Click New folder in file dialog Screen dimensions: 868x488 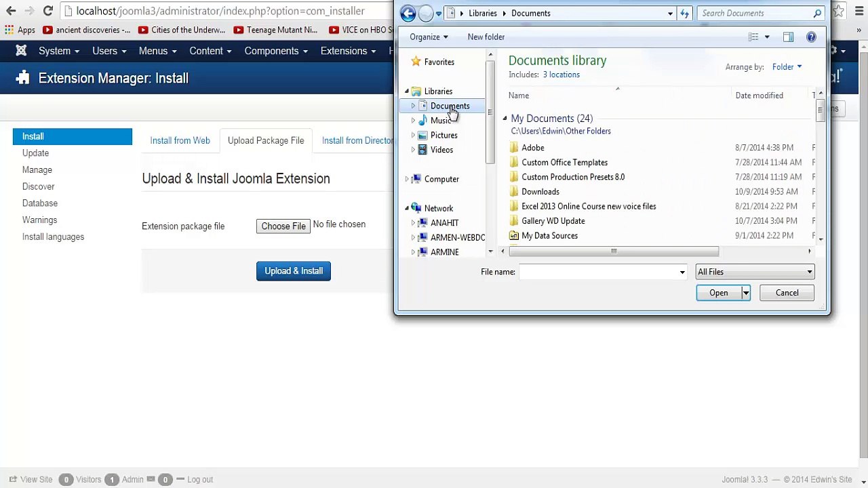click(x=486, y=37)
